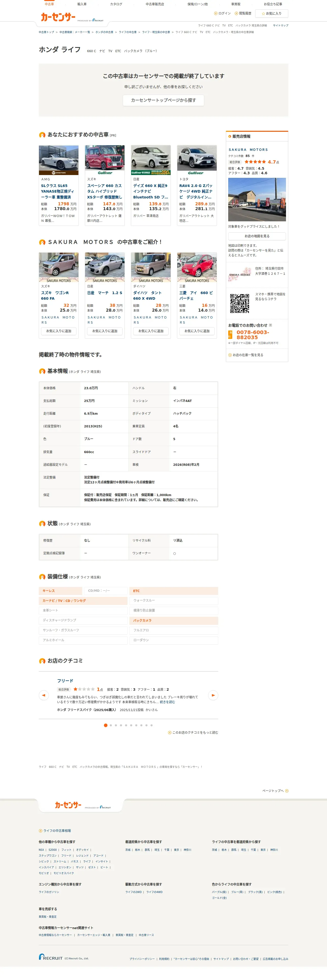327x980 pixels.
Task: Click the ログイン icon link
Action: [x=222, y=13]
